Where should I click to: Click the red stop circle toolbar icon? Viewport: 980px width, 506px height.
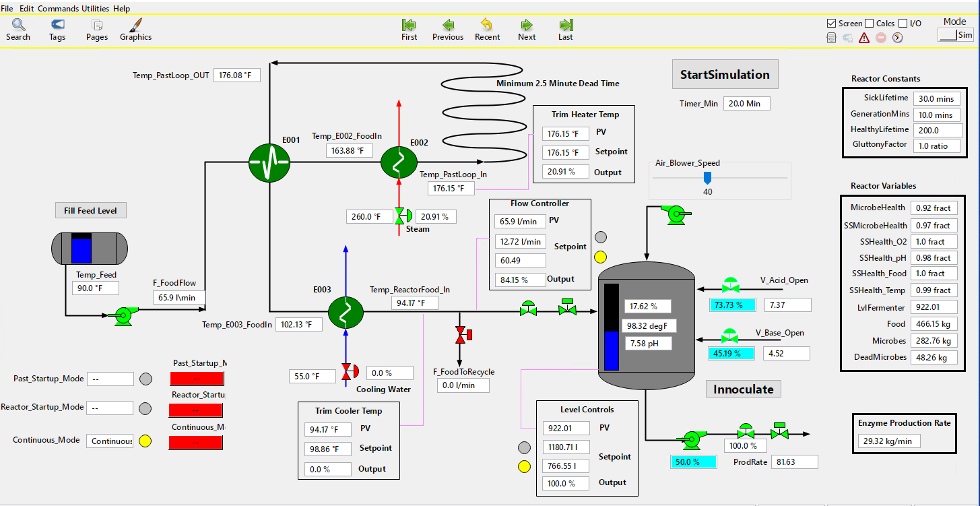click(881, 38)
